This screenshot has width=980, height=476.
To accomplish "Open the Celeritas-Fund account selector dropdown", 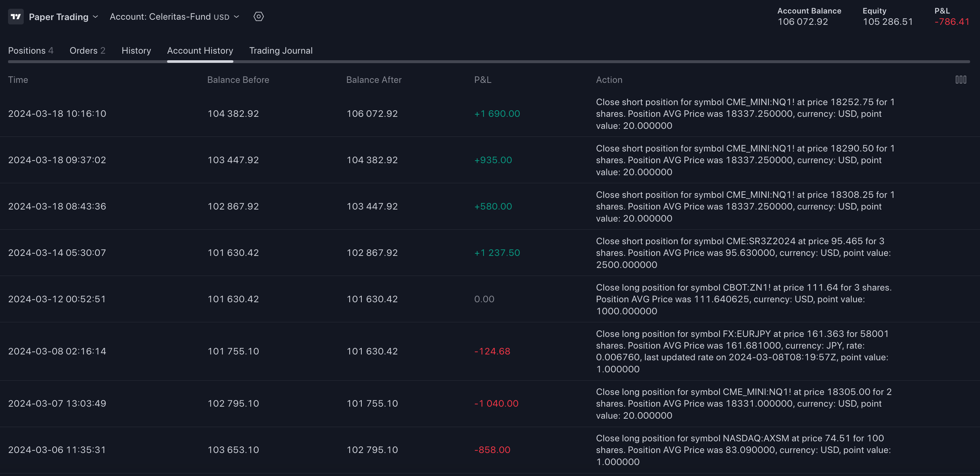I will pyautogui.click(x=174, y=17).
